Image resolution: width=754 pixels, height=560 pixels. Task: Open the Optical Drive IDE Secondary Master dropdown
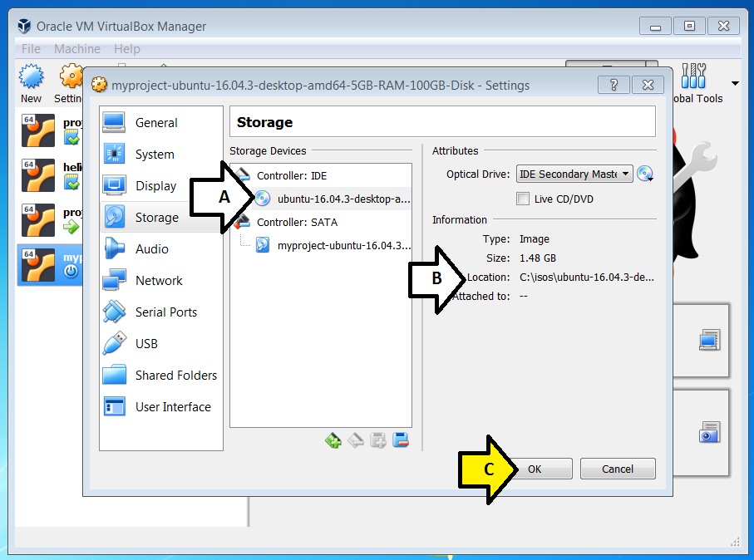(574, 174)
